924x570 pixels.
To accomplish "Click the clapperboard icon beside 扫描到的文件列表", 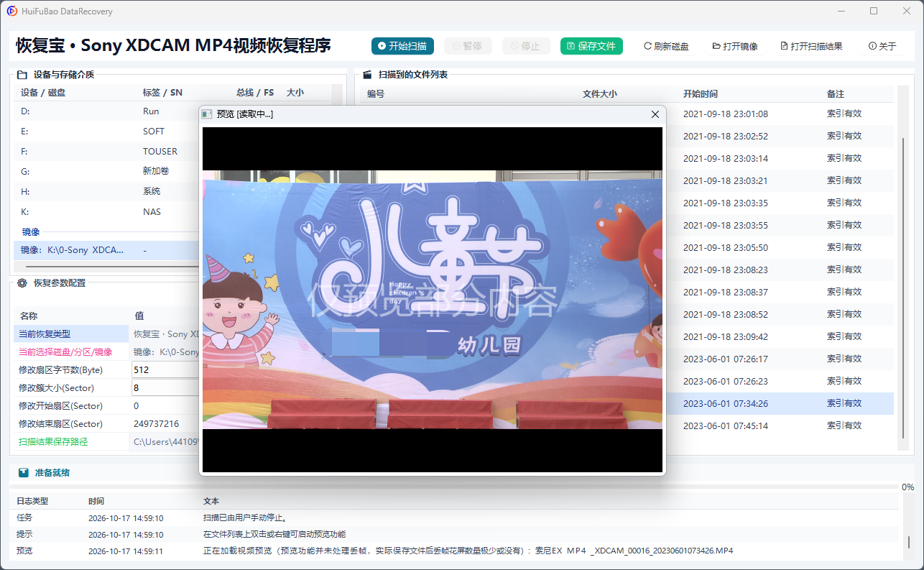I will 367,74.
